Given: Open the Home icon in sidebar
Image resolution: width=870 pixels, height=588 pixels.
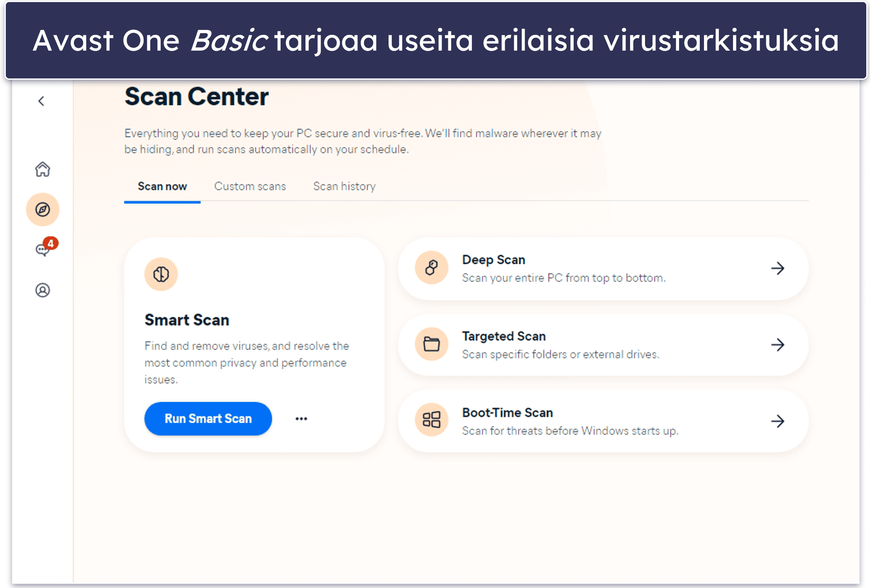Looking at the screenshot, I should point(42,169).
